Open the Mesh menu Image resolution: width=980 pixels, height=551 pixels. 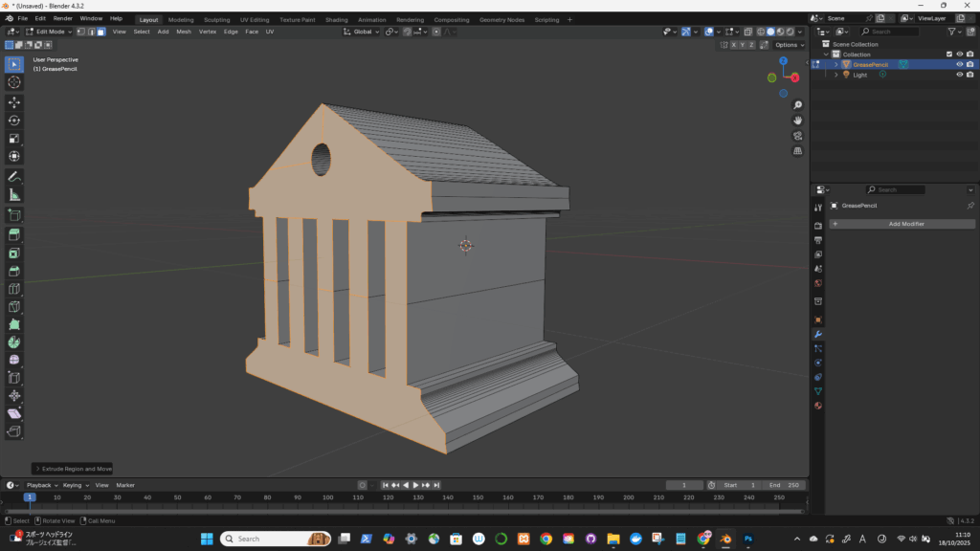(x=183, y=32)
